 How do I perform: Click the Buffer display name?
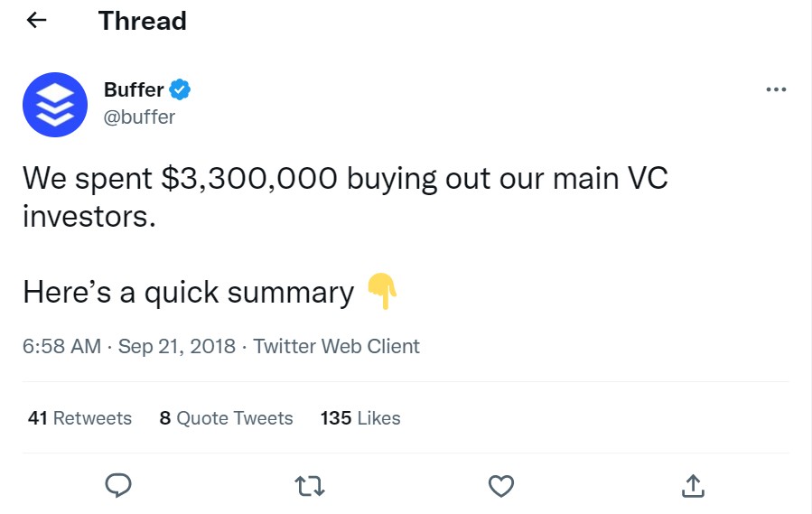(134, 89)
